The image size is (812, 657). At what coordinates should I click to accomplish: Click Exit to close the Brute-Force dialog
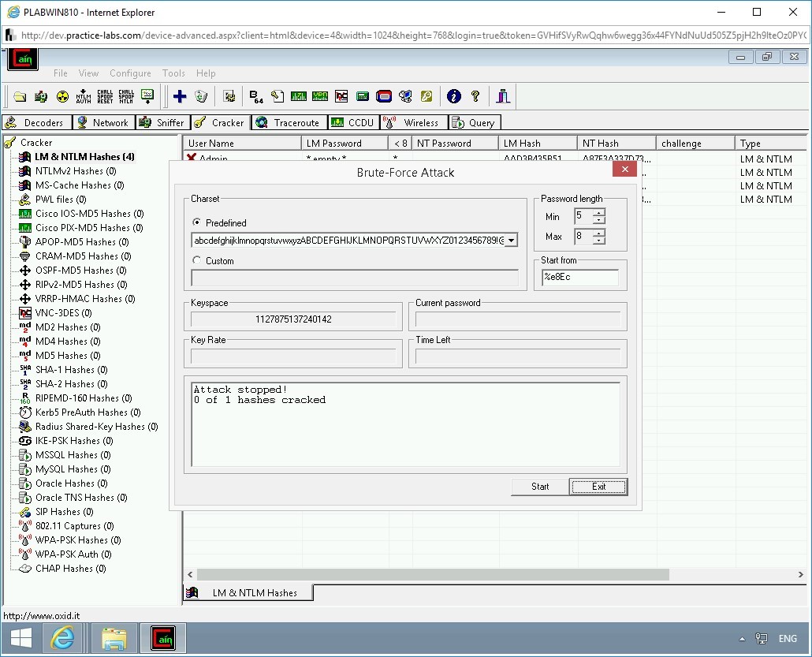[x=598, y=487]
